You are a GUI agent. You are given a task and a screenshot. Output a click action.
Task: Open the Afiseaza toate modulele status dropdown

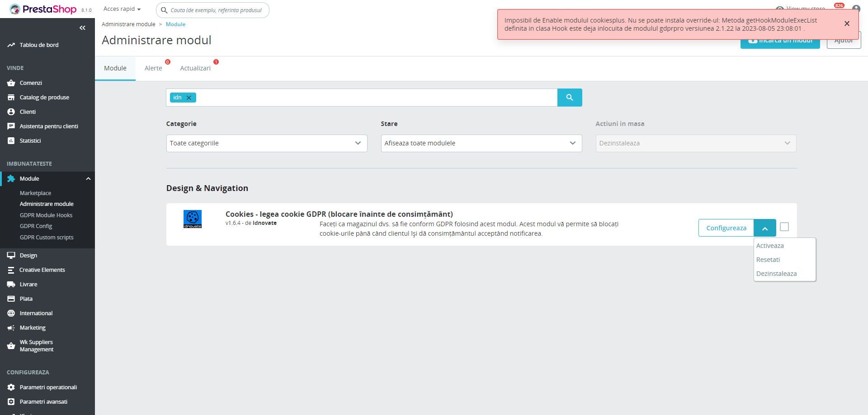tap(481, 143)
